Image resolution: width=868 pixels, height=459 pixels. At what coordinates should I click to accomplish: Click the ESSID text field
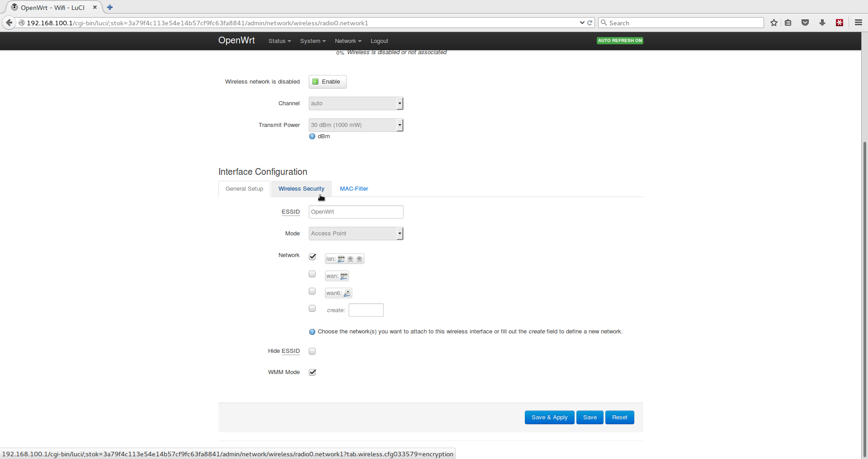point(356,212)
